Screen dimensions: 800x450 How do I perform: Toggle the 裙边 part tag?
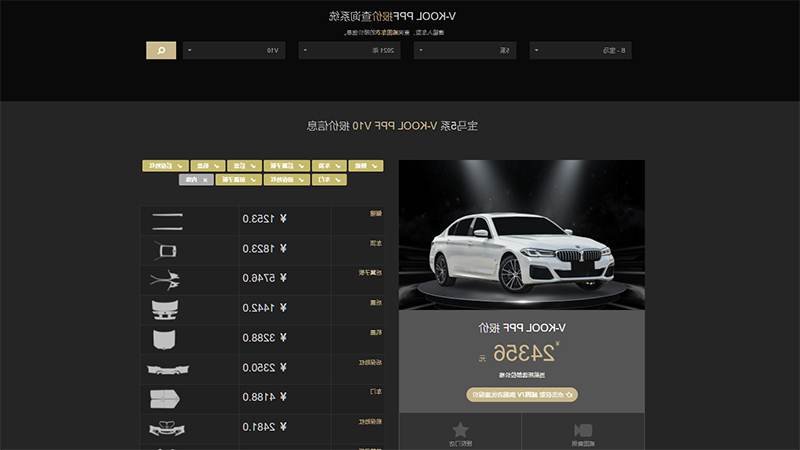(x=366, y=166)
